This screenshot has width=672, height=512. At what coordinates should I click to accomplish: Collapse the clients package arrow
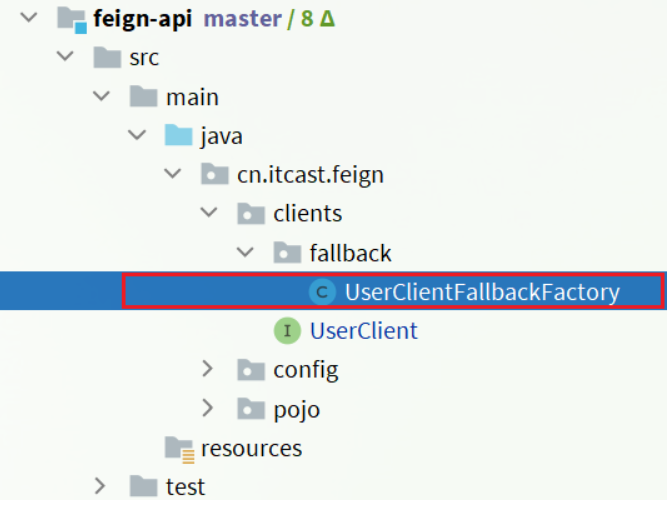coord(208,214)
